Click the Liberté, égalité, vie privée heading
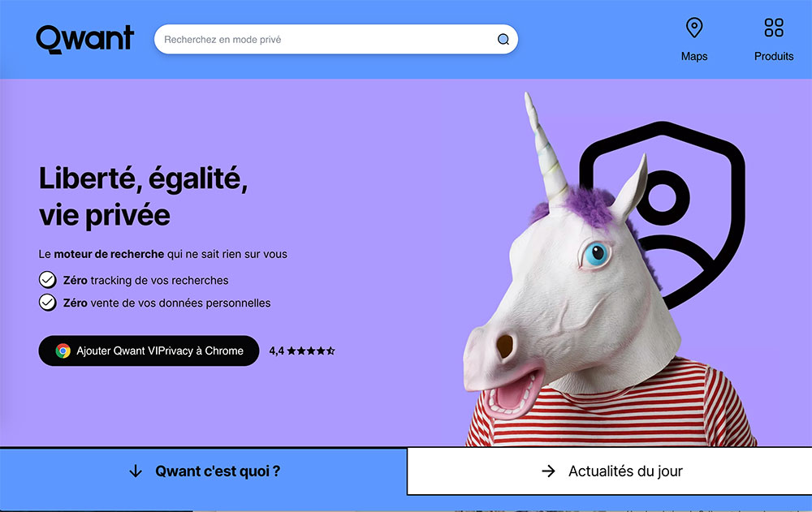The width and height of the screenshot is (812, 512). point(144,196)
